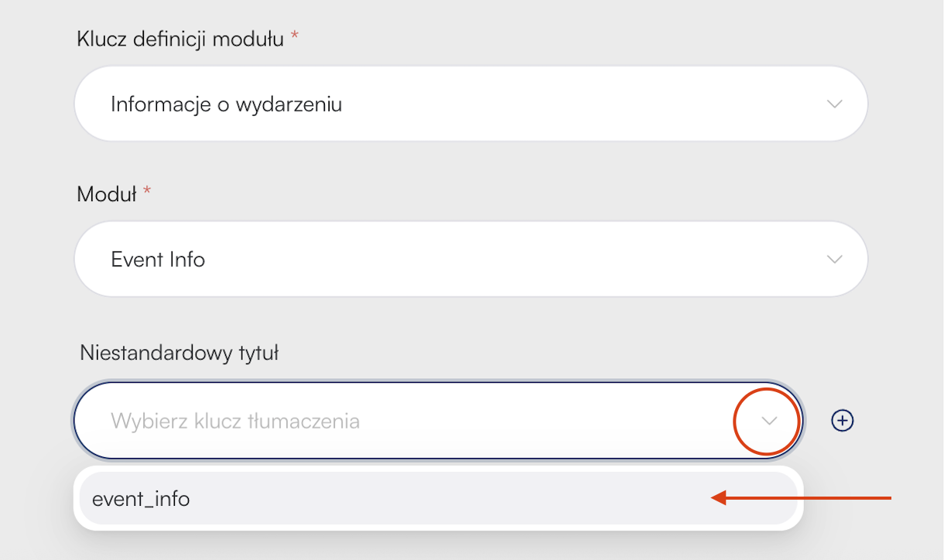Expand chevron in 'Informacje o wydarzeniu' dropdown
The image size is (944, 560).
[834, 104]
